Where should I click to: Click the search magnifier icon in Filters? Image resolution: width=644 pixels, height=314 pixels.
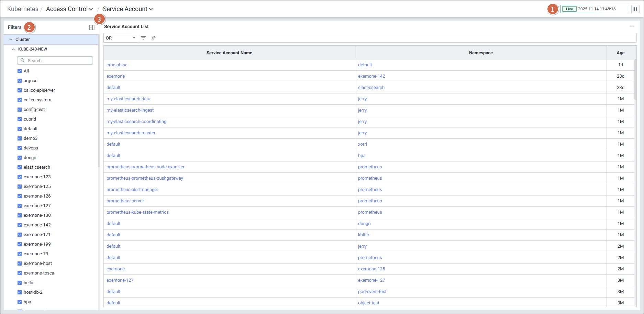click(x=23, y=60)
